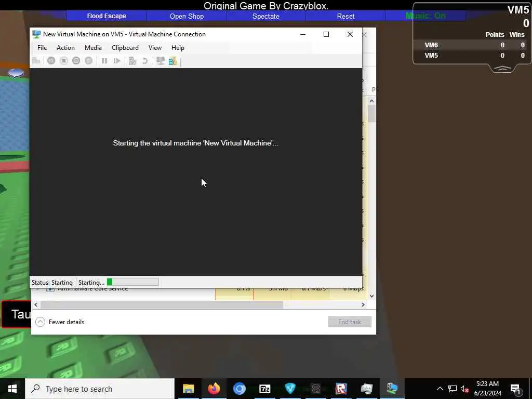
Task: Click the game's Reset button
Action: [x=345, y=16]
